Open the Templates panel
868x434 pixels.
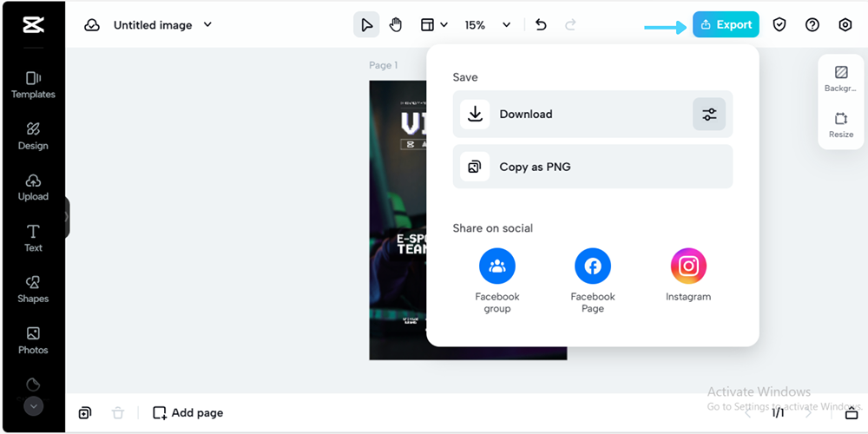(x=33, y=85)
